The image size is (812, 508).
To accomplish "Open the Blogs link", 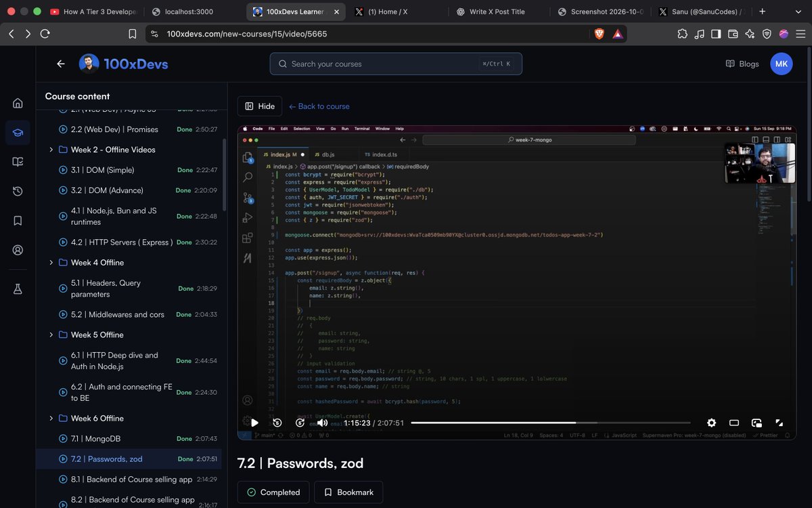I will (x=742, y=64).
